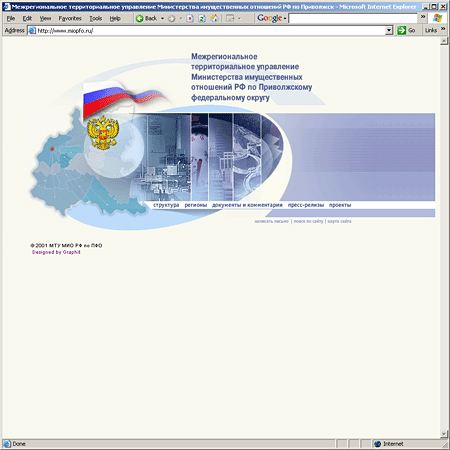450x450 pixels.
Task: Click the Internet zone globe icon
Action: tap(377, 444)
